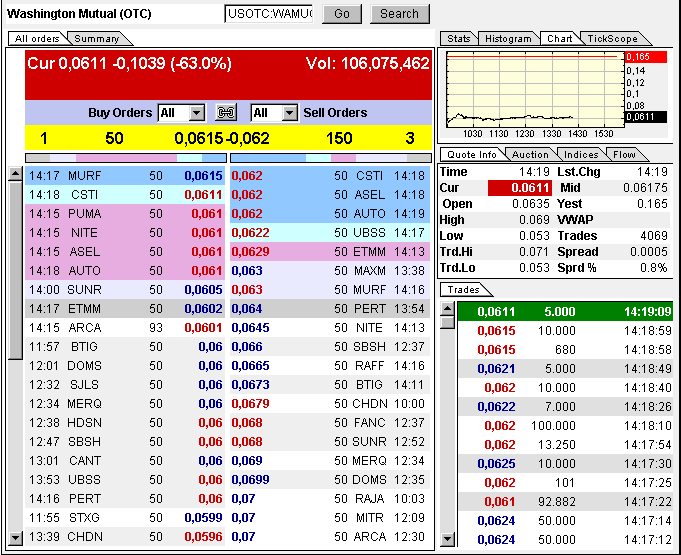Open the Flow tab
This screenshot has width=681, height=555.
tap(624, 155)
